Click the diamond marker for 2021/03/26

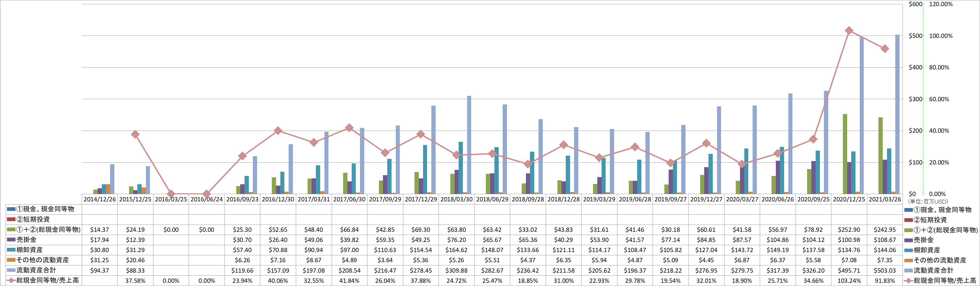[885, 49]
